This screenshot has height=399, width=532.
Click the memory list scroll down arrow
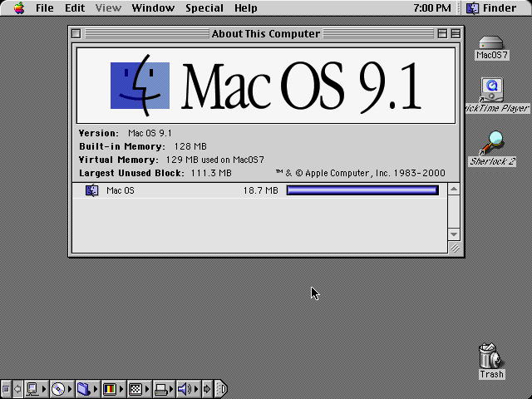pos(454,234)
